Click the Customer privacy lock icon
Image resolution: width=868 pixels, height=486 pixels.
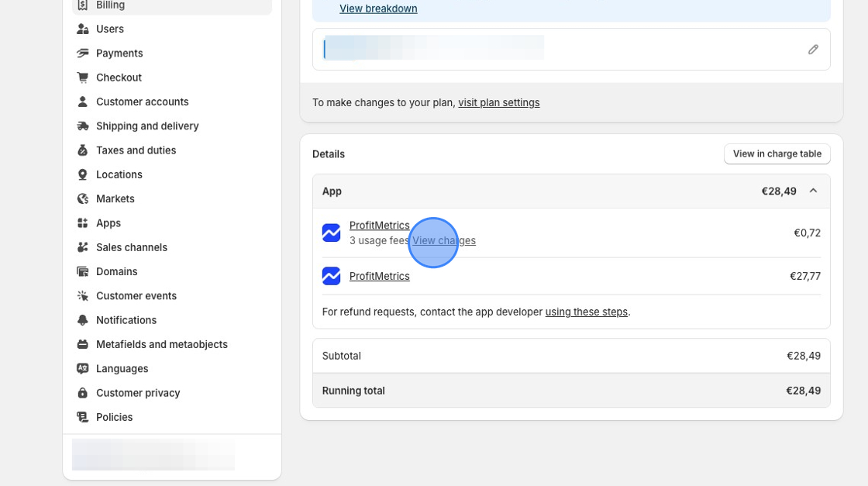pyautogui.click(x=82, y=393)
